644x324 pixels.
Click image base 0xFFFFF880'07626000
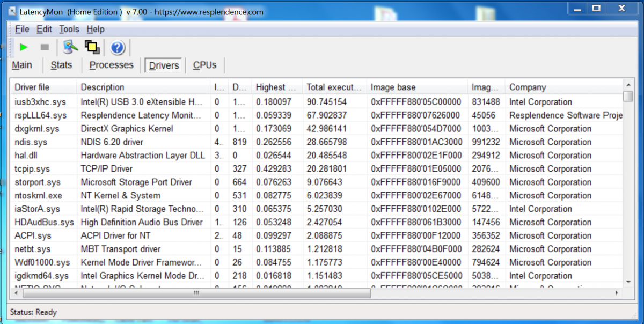pyautogui.click(x=415, y=115)
